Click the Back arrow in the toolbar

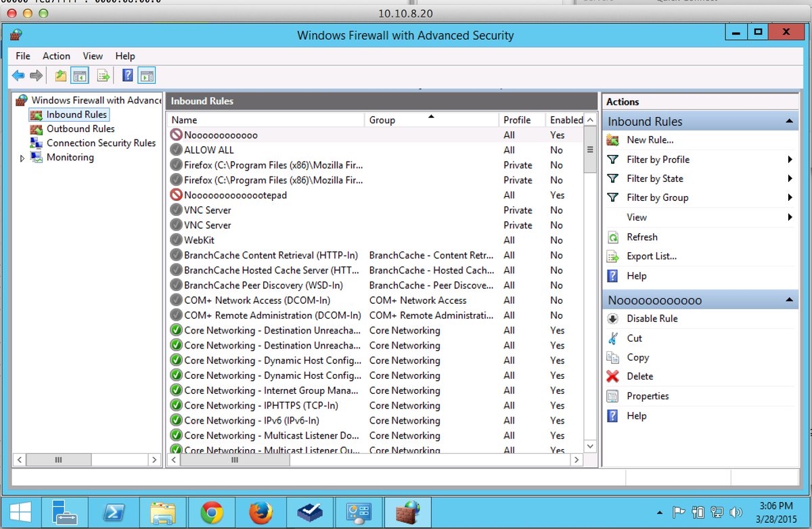click(x=18, y=76)
